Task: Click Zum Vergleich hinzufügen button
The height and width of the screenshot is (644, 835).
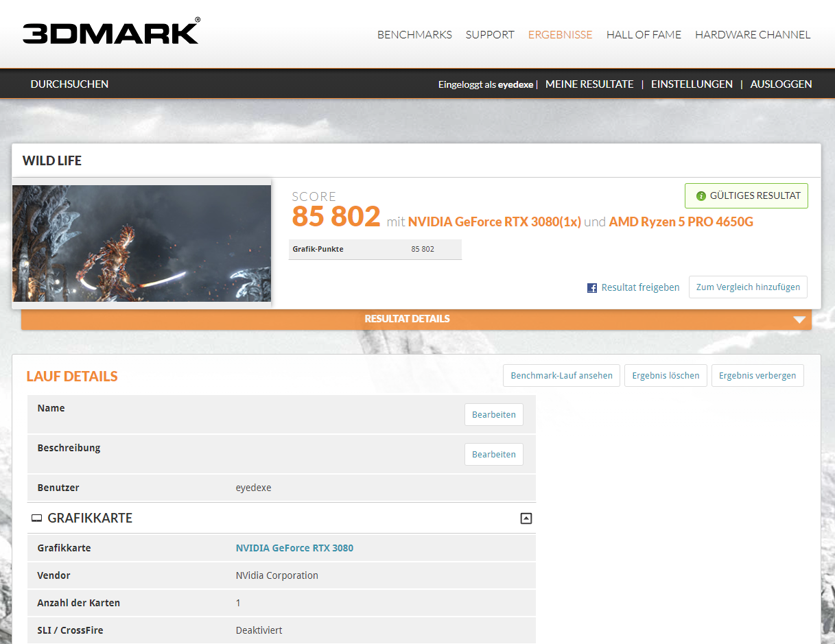Action: pos(748,287)
